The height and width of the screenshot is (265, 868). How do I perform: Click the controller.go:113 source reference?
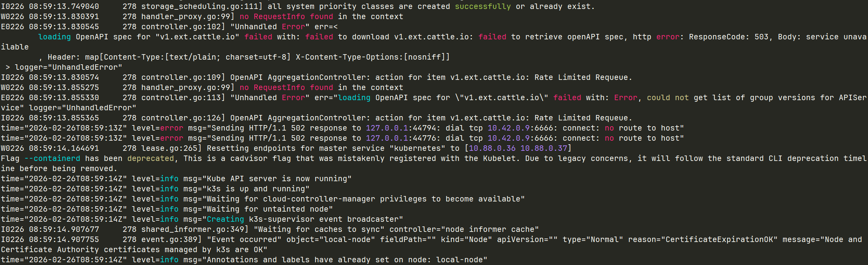pos(183,97)
